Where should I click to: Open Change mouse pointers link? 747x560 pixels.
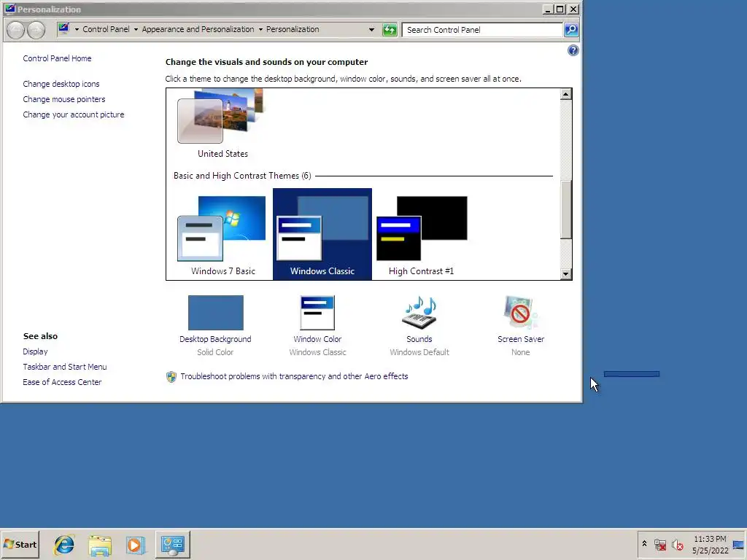64,99
